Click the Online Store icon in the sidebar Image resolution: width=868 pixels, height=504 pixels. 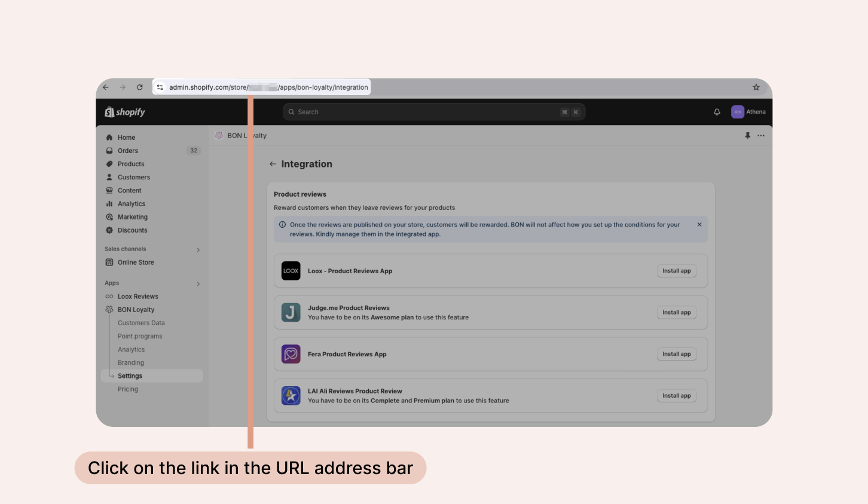[109, 262]
